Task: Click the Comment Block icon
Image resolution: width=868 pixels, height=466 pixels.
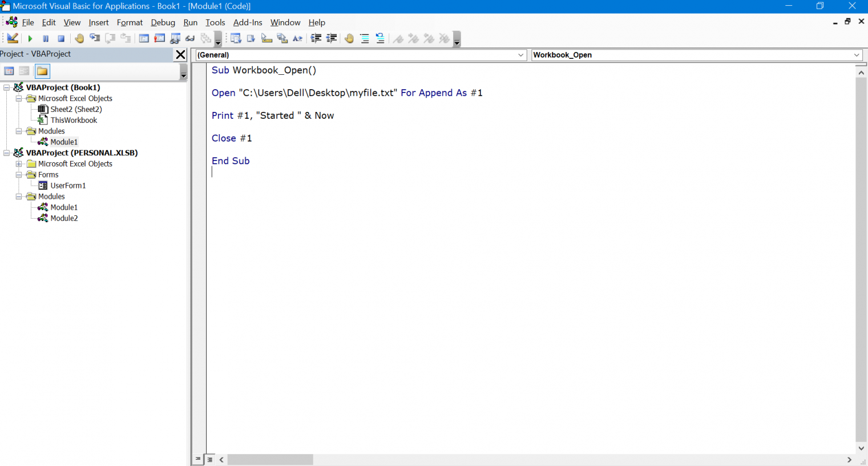Action: point(365,38)
